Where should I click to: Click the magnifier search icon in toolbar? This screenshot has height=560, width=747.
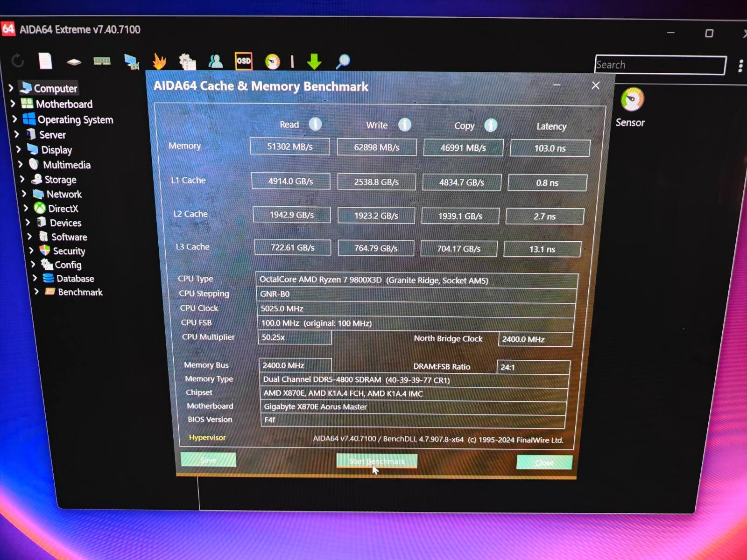pos(343,61)
